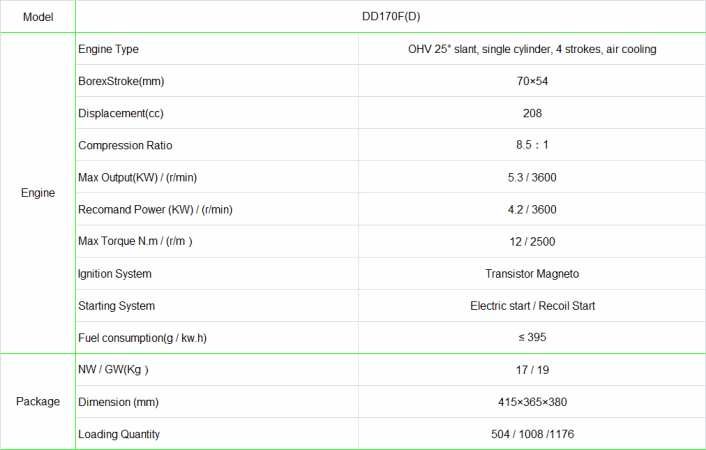Select the Engine Type row label
The image size is (706, 450).
[108, 49]
